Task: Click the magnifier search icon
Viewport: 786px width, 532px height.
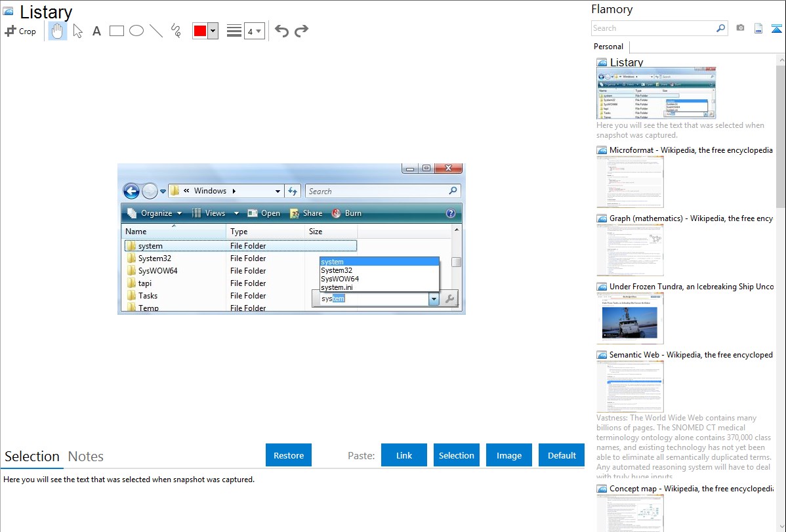Action: [721, 28]
